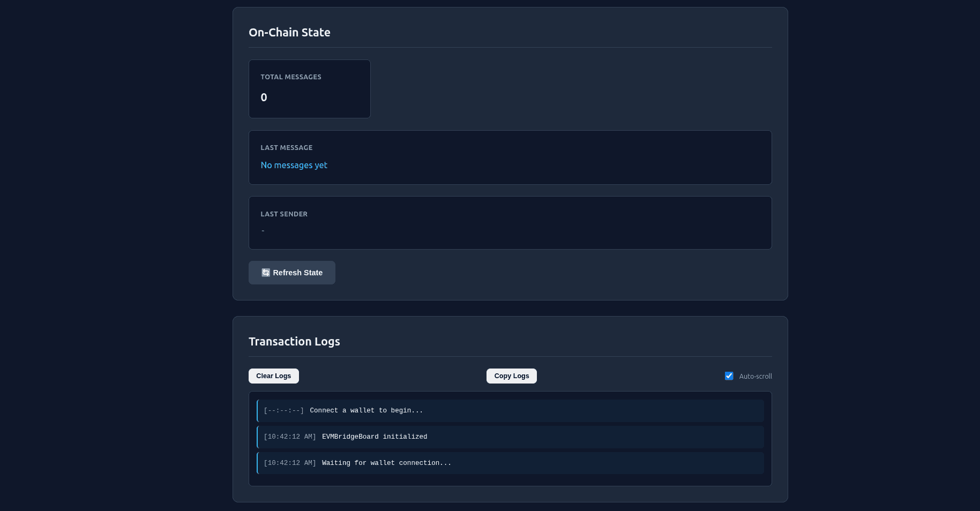980x511 pixels.
Task: Click the refresh arrows icon
Action: (x=266, y=273)
